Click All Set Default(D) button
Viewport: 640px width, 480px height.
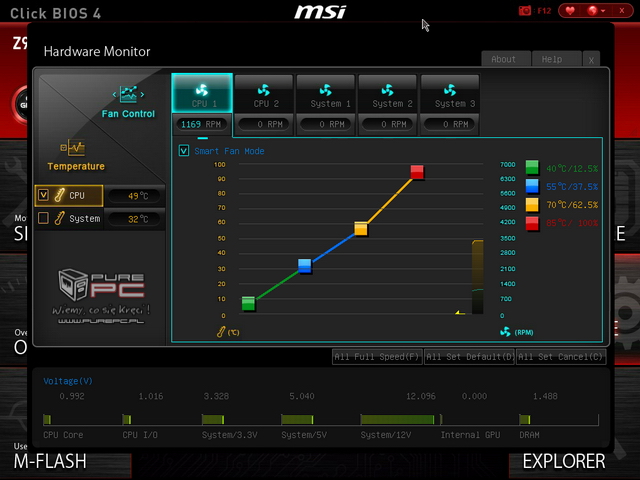tap(469, 357)
